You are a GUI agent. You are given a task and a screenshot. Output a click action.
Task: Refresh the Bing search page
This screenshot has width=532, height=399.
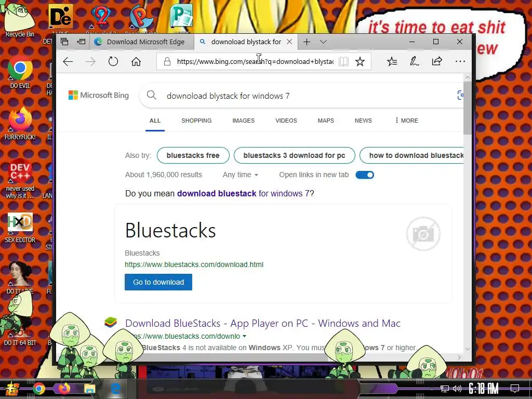click(x=113, y=61)
